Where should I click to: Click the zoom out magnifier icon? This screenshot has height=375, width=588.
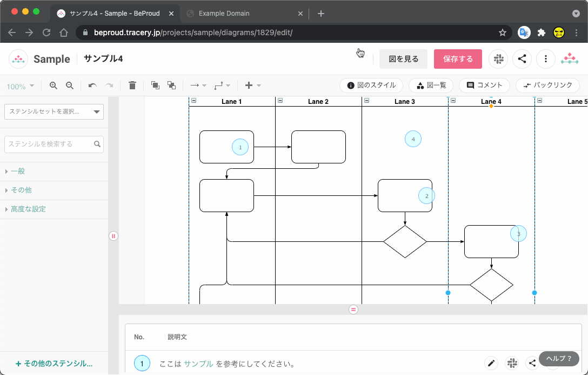coord(70,85)
